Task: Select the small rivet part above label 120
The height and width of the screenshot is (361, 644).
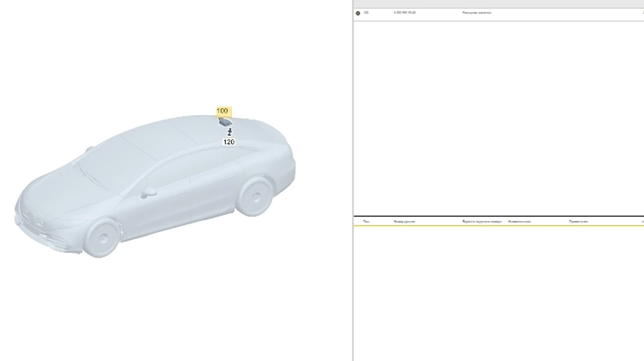Action: [x=229, y=131]
